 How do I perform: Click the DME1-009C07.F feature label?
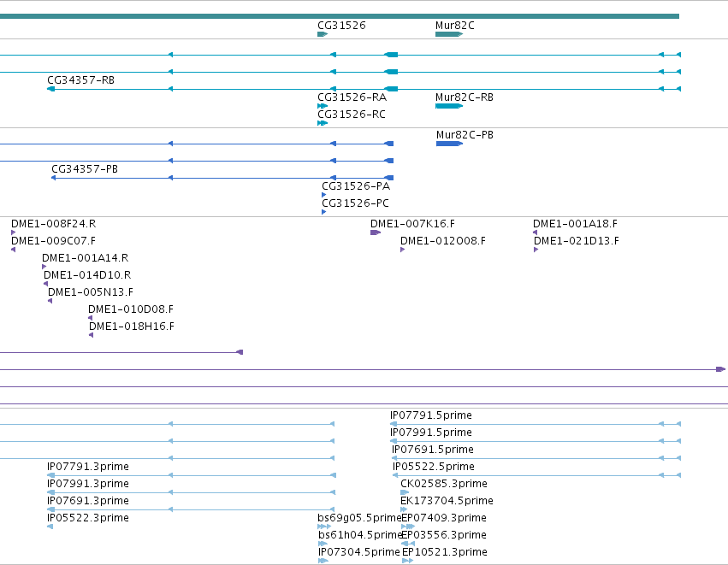(53, 241)
